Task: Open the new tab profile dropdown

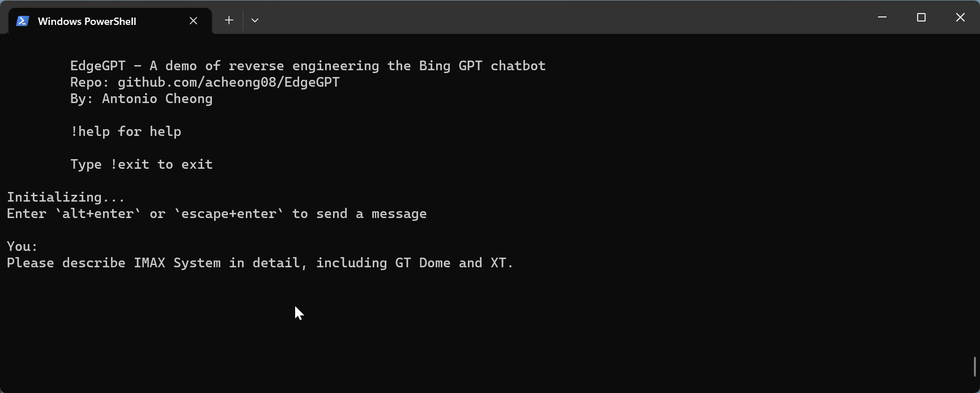Action: point(254,20)
